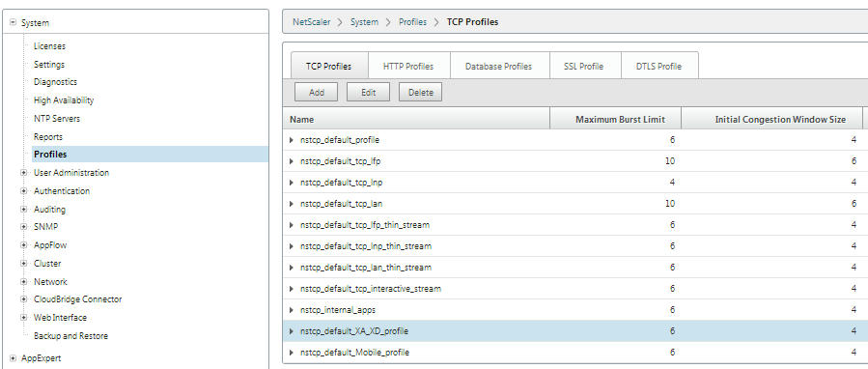Select the nstcp_default_tcp_lan name
Image resolution: width=868 pixels, height=369 pixels.
pos(342,204)
